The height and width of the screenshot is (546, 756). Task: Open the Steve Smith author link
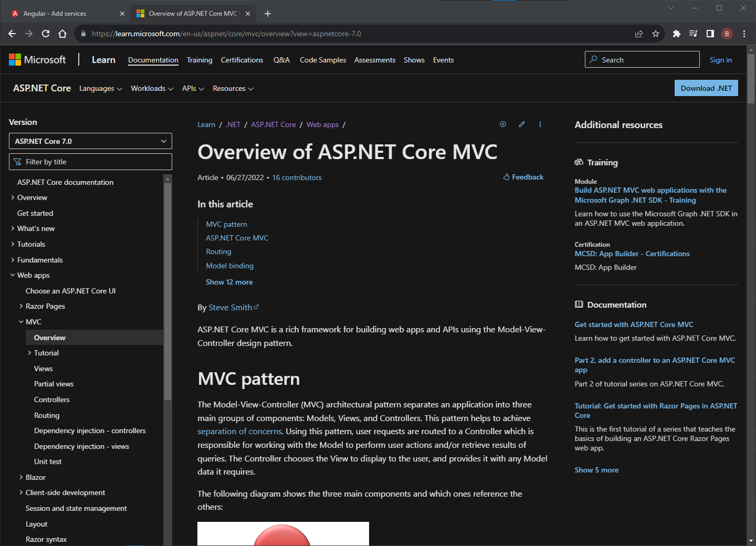(230, 307)
